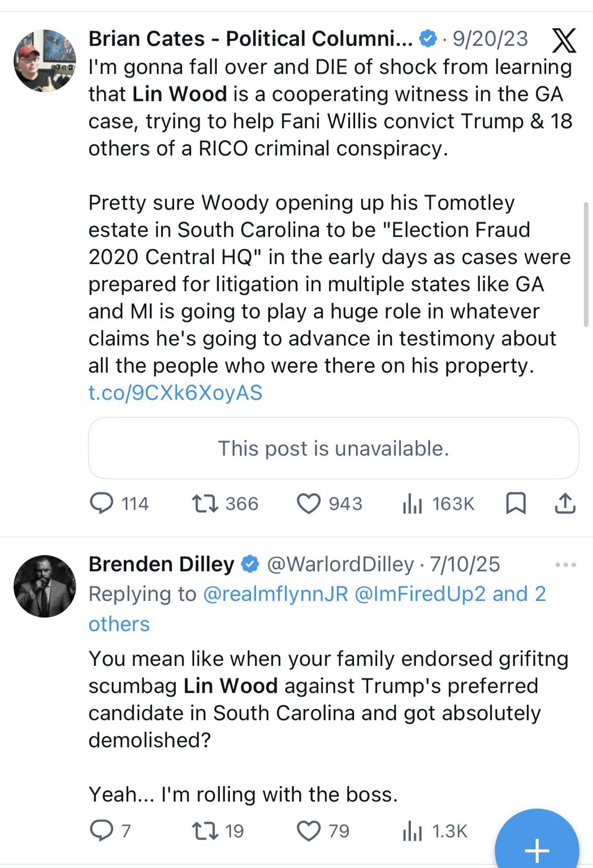
Task: Click the X logo icon
Action: coord(562,40)
